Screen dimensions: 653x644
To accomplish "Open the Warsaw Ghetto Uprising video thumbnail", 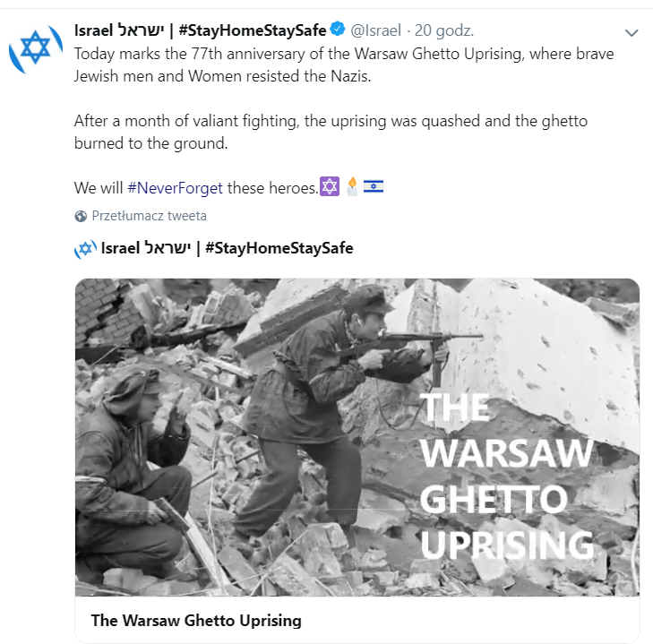I will pyautogui.click(x=357, y=437).
